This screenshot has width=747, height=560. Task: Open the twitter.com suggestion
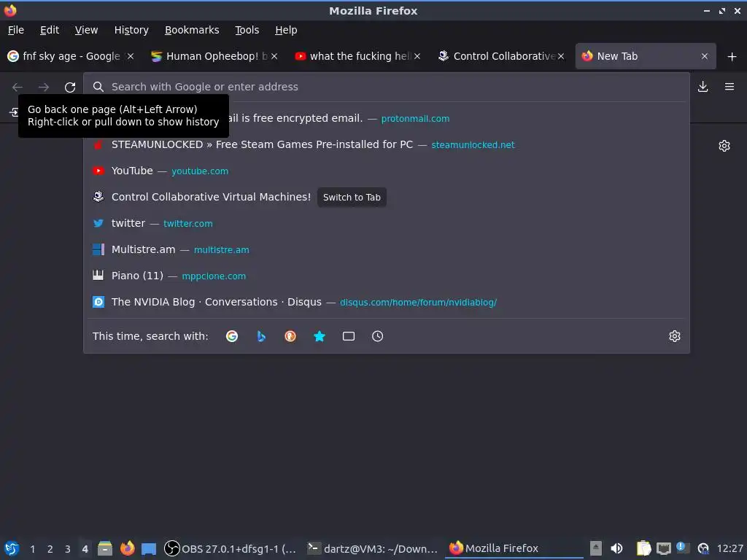387,223
